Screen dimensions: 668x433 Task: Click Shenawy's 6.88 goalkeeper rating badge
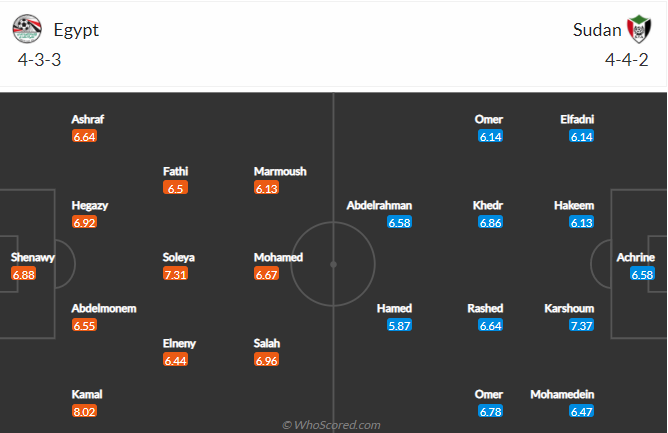23,274
